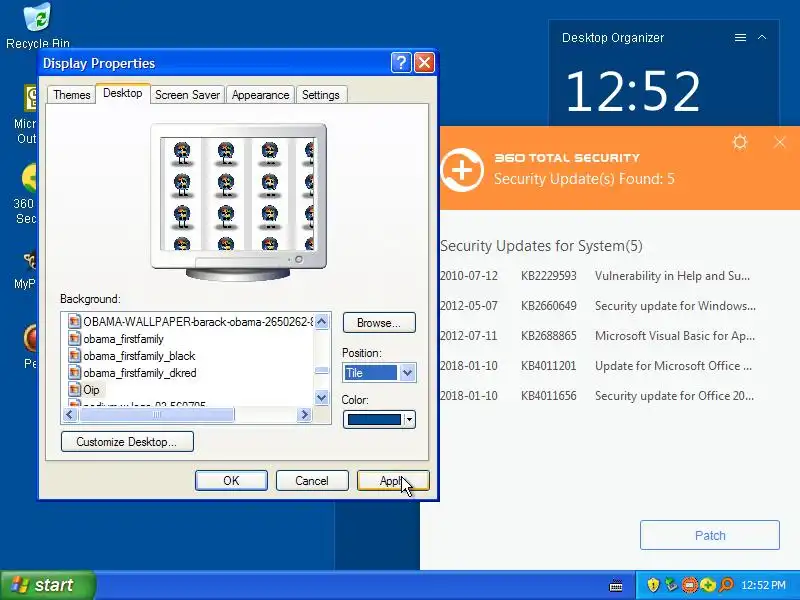
Task: Go to the Settings tab
Action: (320, 95)
